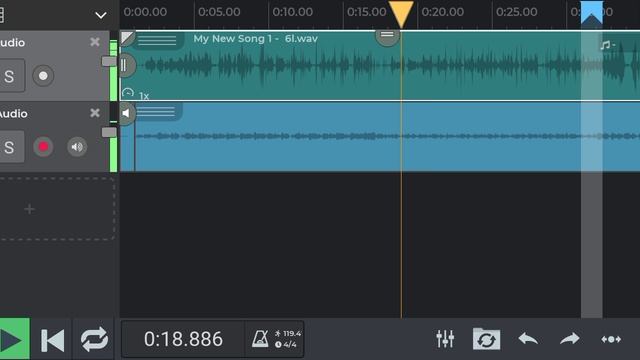Click the 0:20.00 ruler mark

tap(442, 12)
